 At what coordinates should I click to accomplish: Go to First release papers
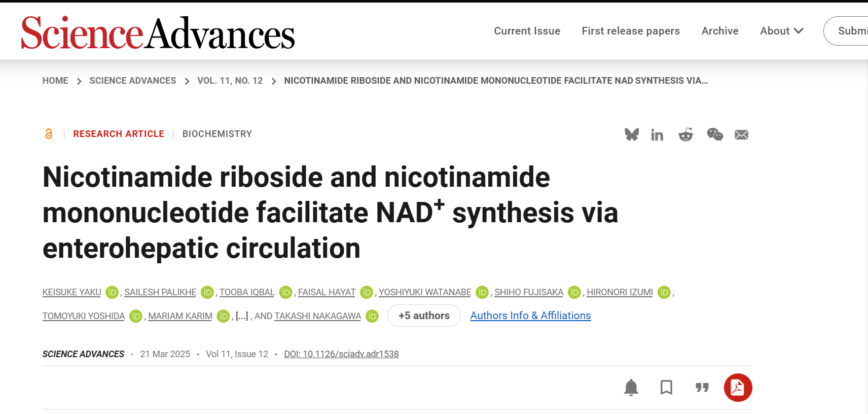[x=630, y=31]
